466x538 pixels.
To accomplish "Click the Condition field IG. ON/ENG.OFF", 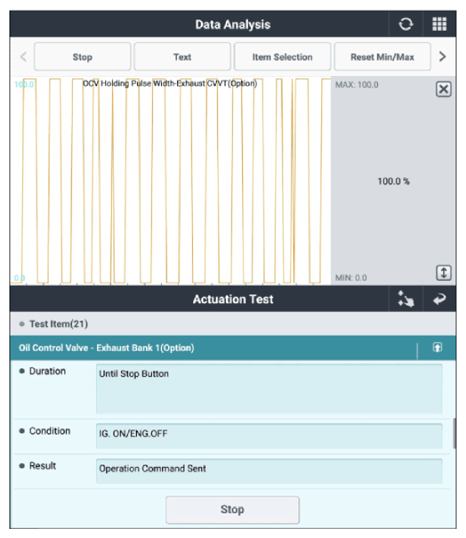I will coord(269,436).
